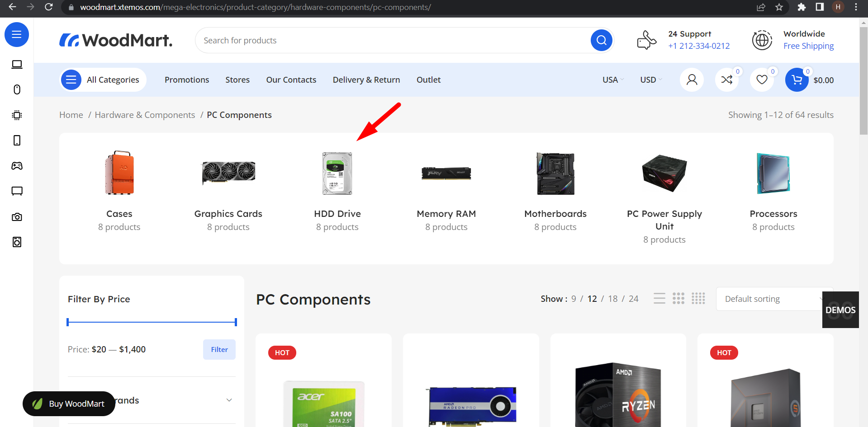Open the All Categories dropdown
This screenshot has width=868, height=427.
[103, 80]
